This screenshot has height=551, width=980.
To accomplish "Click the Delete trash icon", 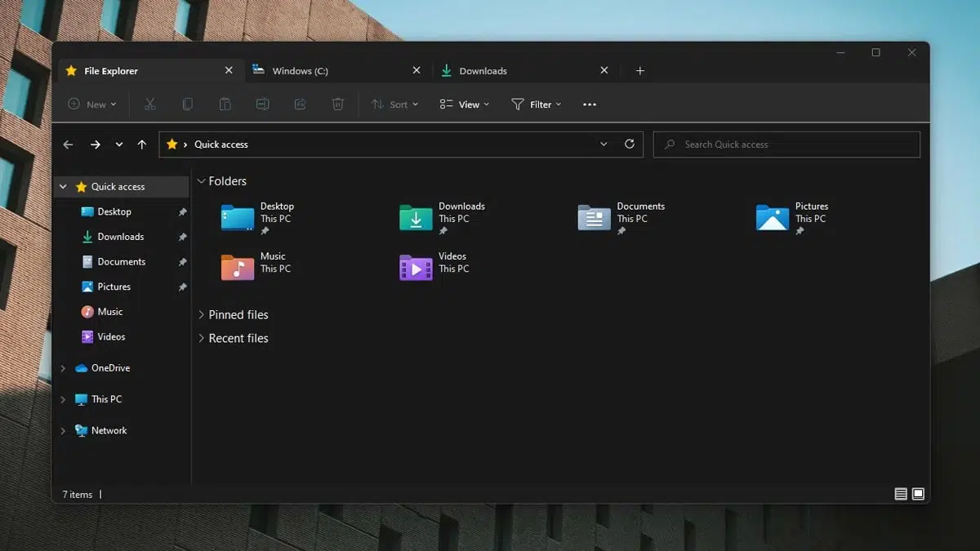I will pos(337,104).
